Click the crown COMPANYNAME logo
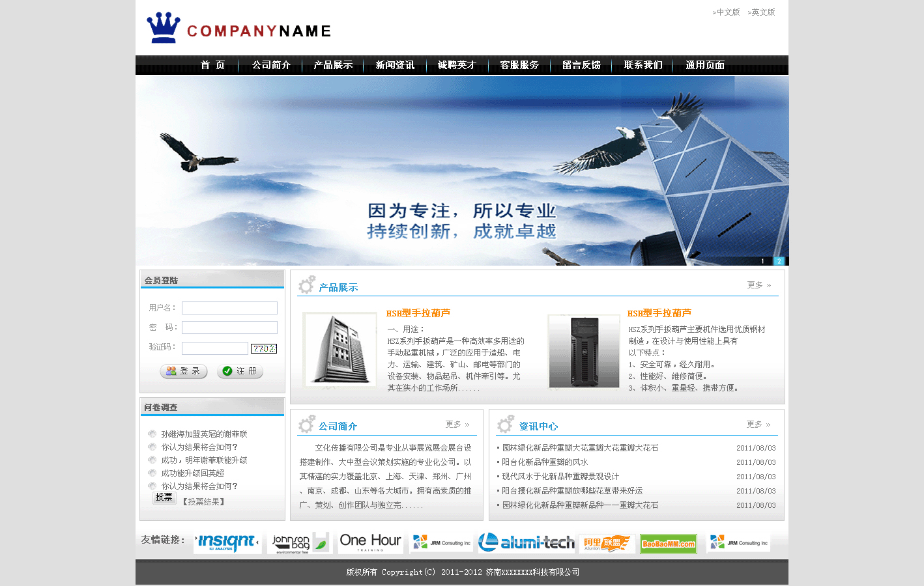The image size is (924, 586). [238, 29]
